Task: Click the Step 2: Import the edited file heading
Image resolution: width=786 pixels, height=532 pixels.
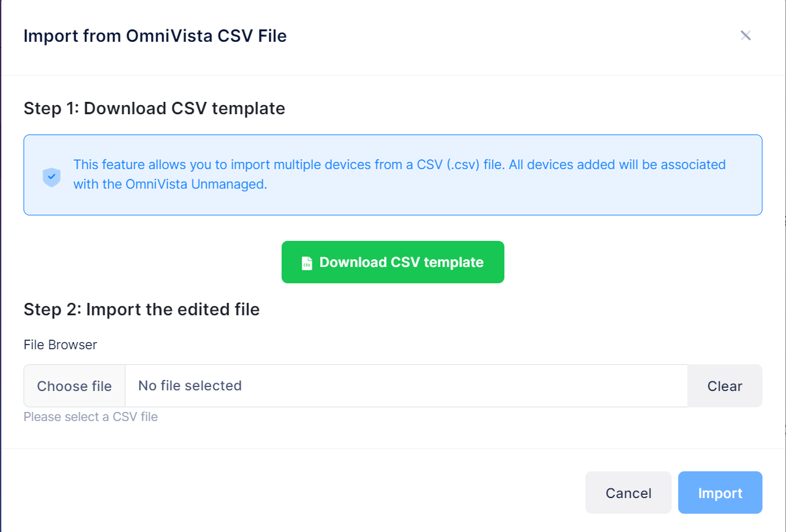Action: click(141, 309)
